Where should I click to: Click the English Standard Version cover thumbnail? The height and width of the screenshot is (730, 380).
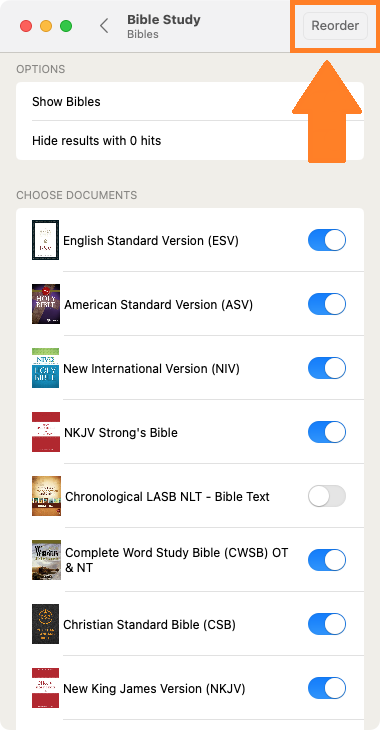(x=45, y=240)
